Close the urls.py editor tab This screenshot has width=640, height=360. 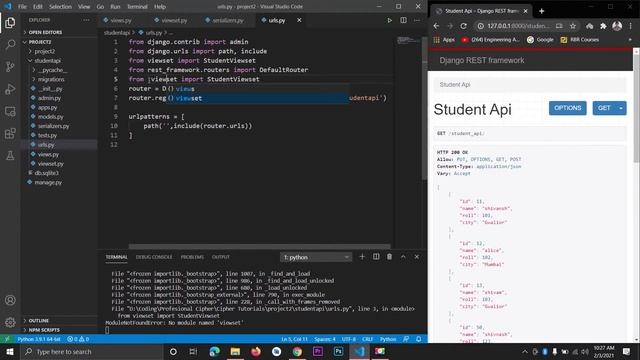(299, 20)
